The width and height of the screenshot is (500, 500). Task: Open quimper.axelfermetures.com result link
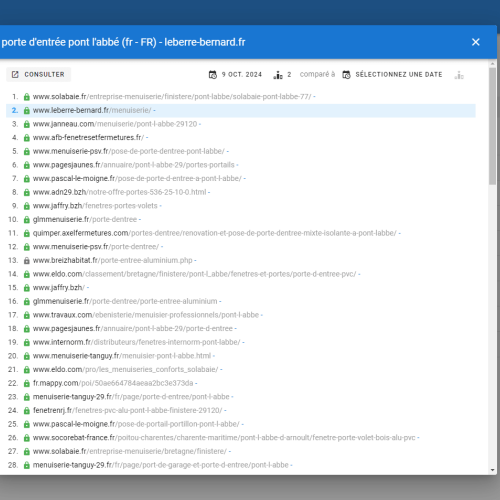pos(214,233)
